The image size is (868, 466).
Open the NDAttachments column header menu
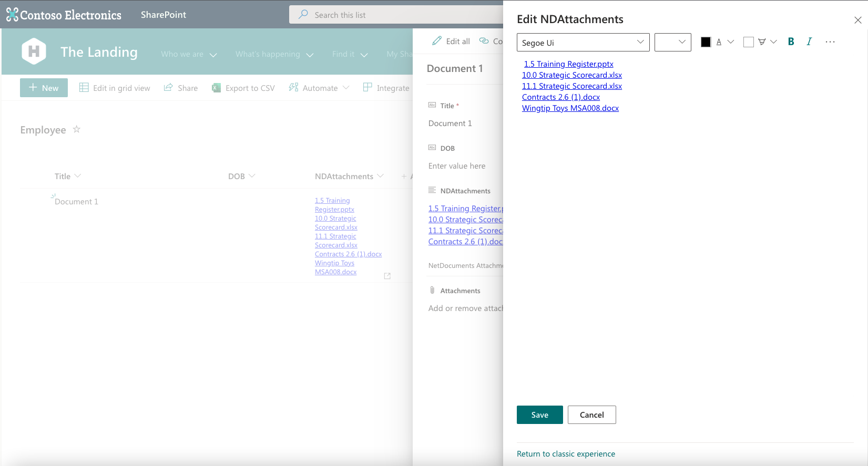349,176
